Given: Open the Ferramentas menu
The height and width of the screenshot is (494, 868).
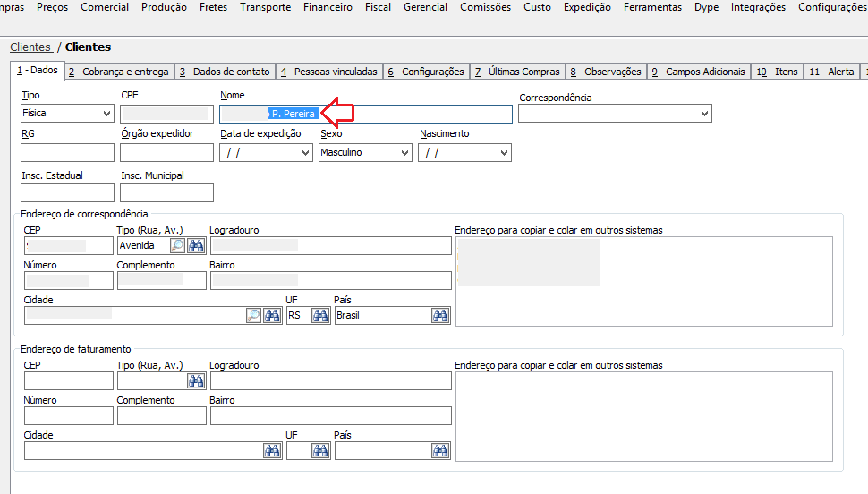Looking at the screenshot, I should coord(652,7).
